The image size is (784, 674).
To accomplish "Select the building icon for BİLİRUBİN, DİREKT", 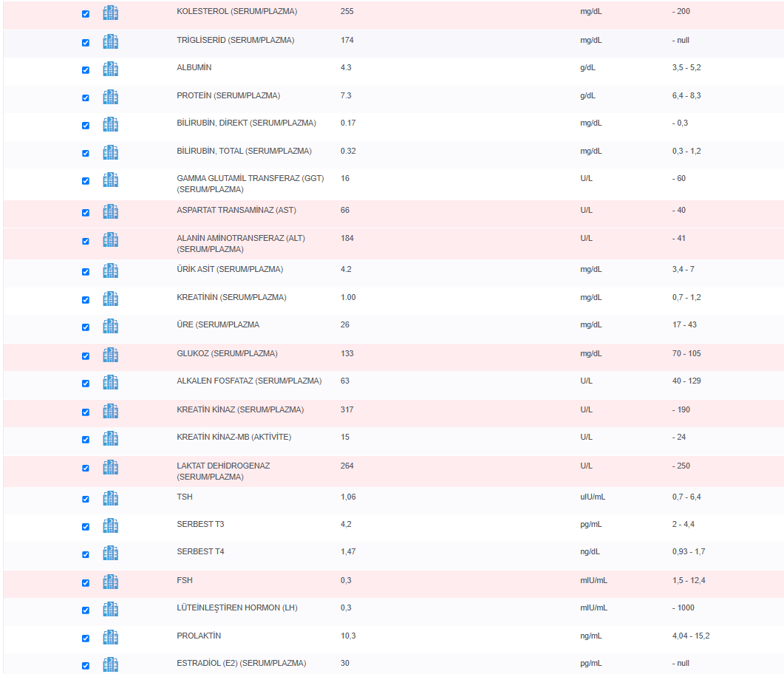I will coord(111,124).
